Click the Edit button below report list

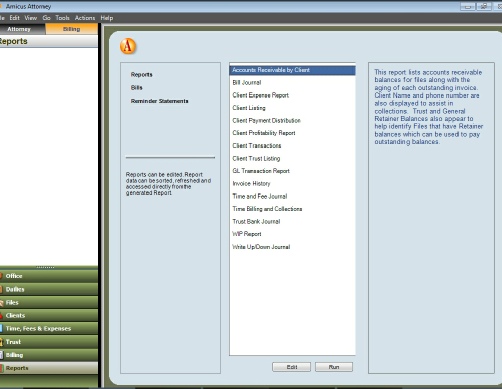pos(292,367)
